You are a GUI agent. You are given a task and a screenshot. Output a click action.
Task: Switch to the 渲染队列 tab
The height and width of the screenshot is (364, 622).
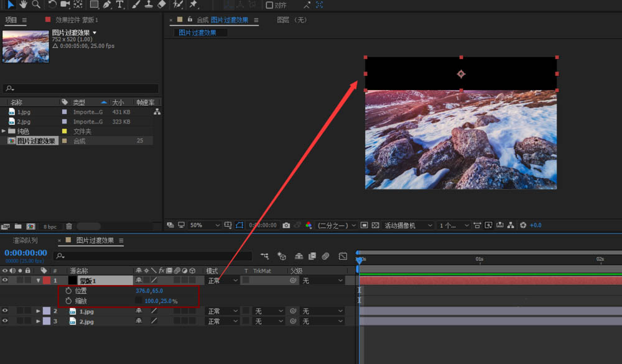pos(26,240)
